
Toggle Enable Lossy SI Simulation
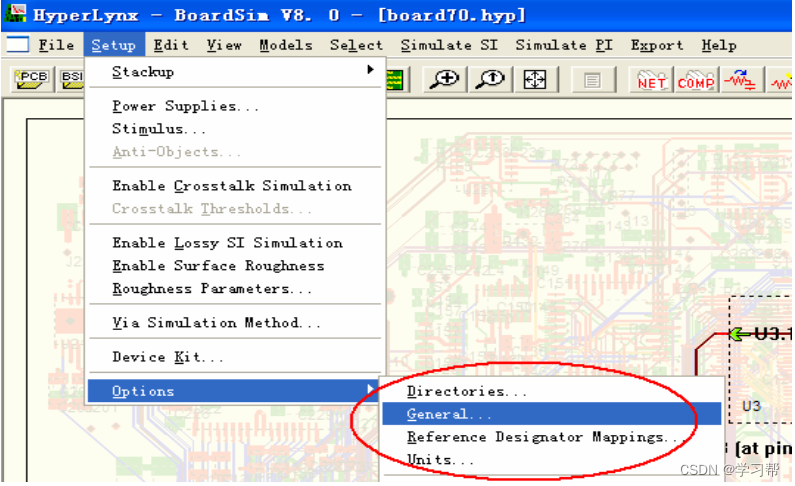pyautogui.click(x=234, y=243)
